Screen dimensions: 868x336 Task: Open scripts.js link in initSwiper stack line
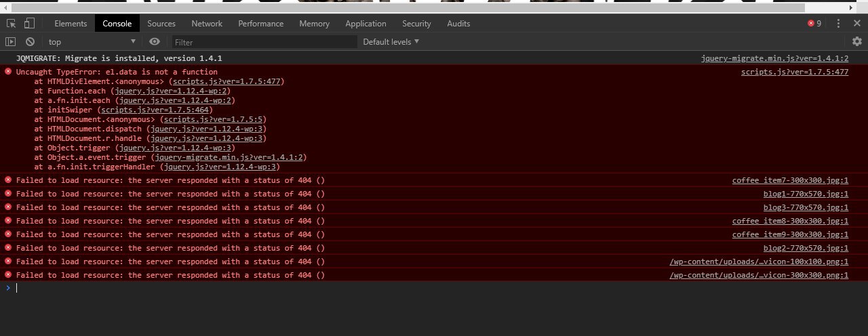click(155, 110)
